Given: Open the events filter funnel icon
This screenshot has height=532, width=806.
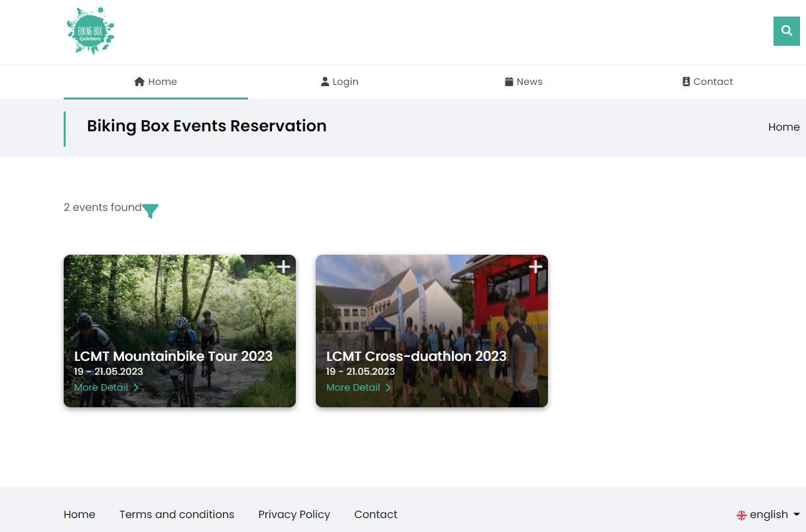Looking at the screenshot, I should [151, 211].
